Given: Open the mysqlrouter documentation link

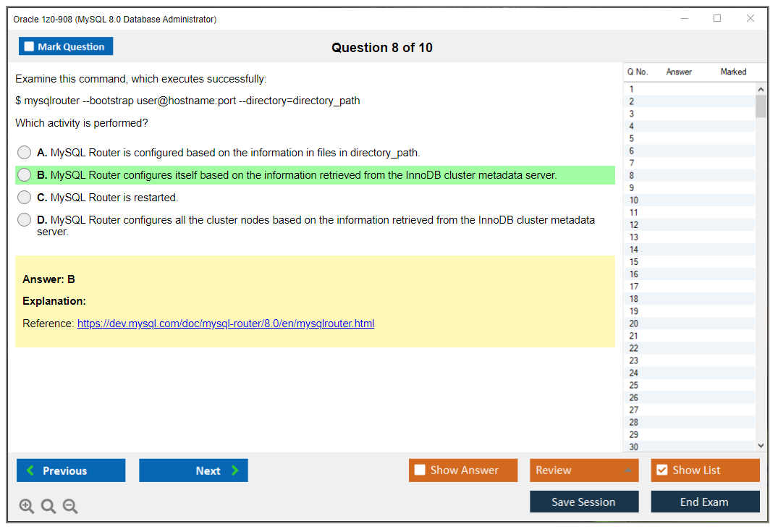Looking at the screenshot, I should [225, 324].
